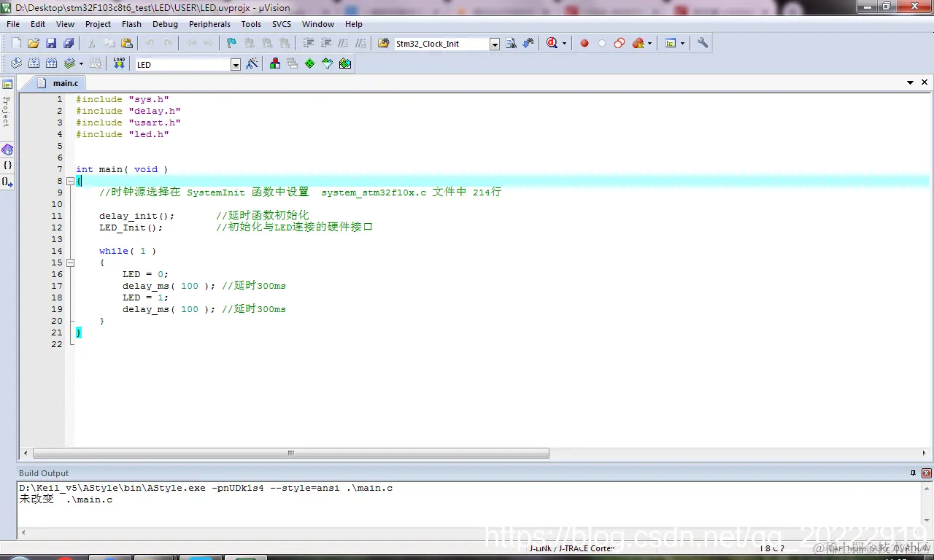Close the Build Output panel
934x560 pixels.
(927, 473)
